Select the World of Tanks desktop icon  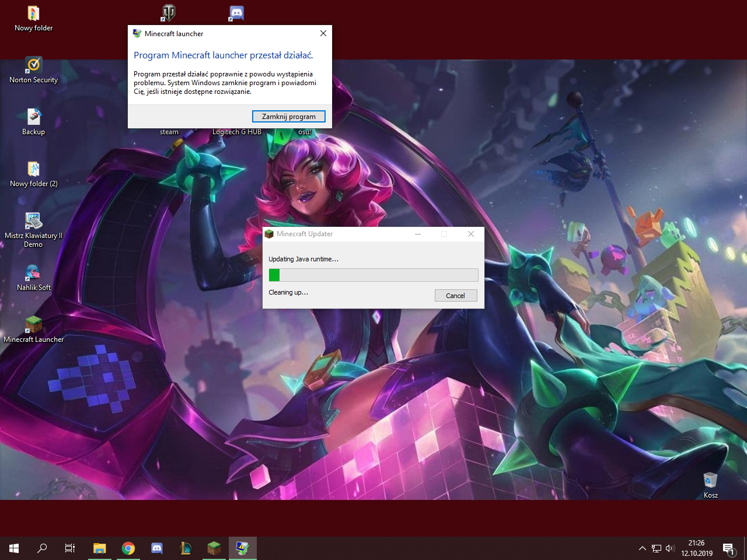[x=169, y=12]
